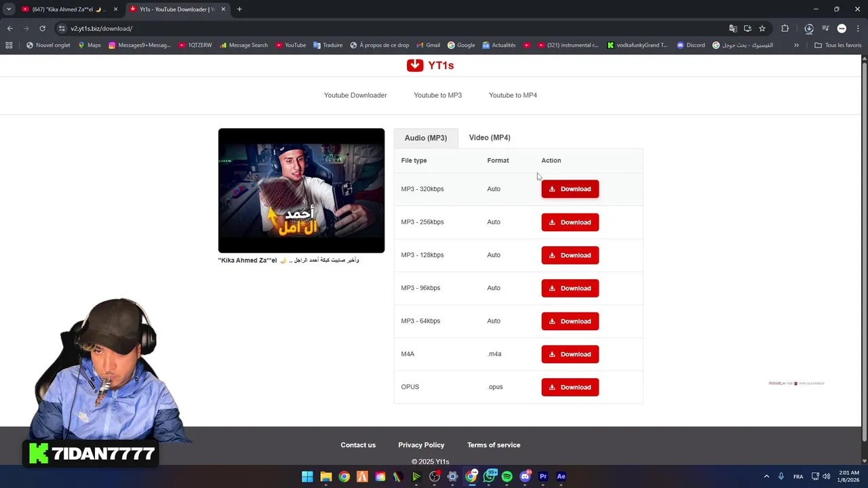Image resolution: width=868 pixels, height=488 pixels.
Task: Open OBS Studio from the taskbar
Action: 435,476
